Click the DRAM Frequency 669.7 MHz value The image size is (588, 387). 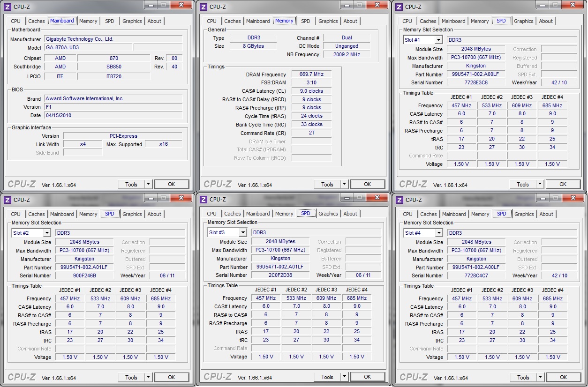[x=311, y=74]
